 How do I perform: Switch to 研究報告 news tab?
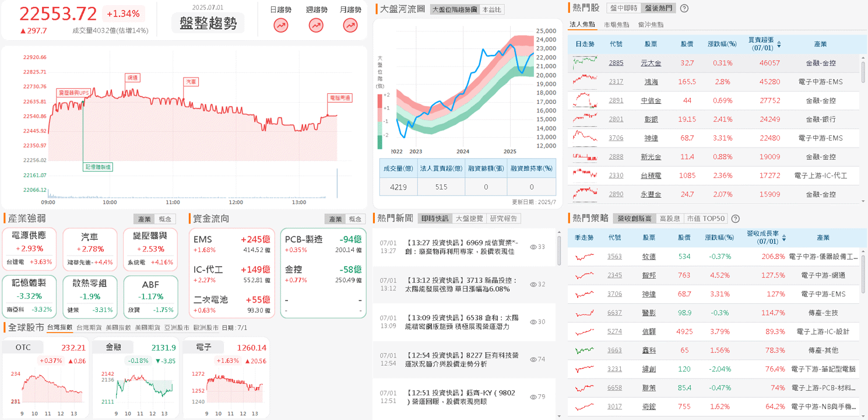coord(504,218)
